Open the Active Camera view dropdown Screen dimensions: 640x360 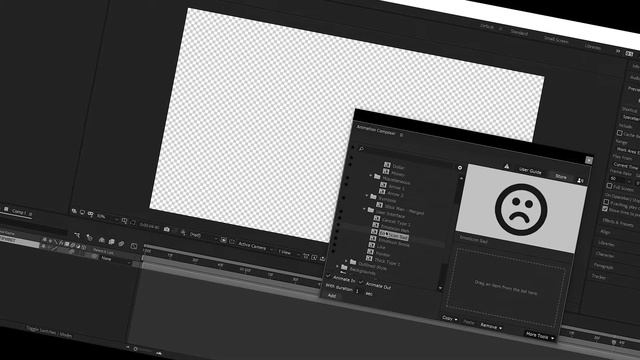(255, 246)
